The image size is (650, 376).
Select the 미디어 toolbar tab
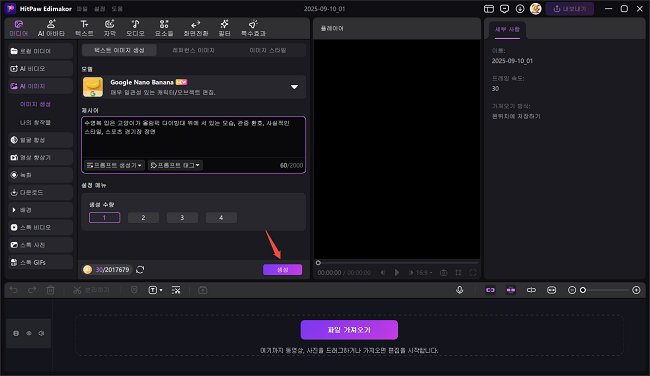coord(19,28)
